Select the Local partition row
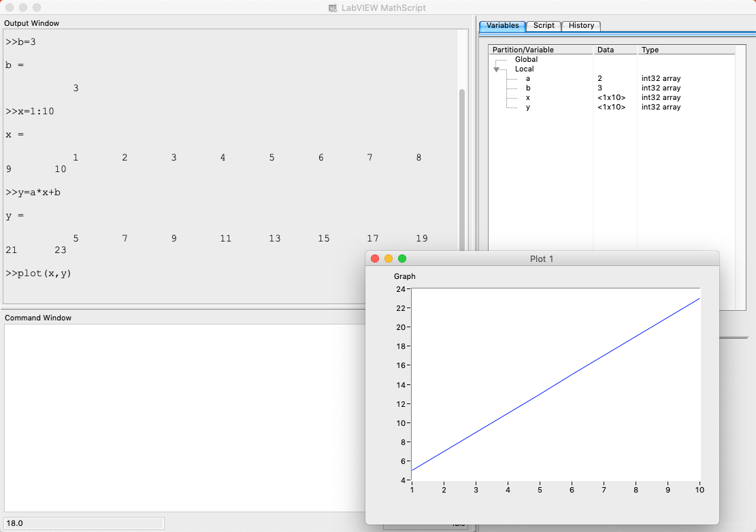The image size is (756, 532). pos(524,69)
